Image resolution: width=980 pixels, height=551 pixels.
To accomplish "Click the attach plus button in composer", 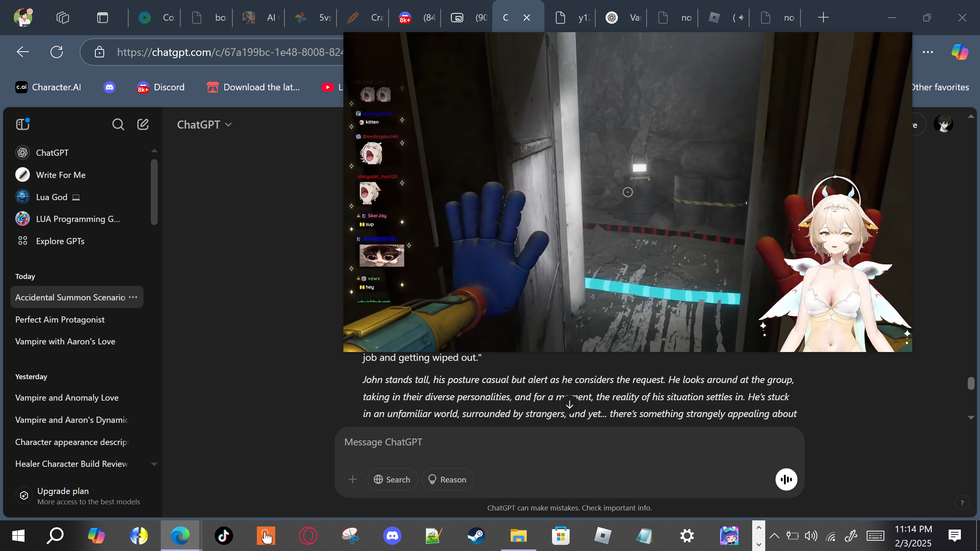I will (353, 479).
